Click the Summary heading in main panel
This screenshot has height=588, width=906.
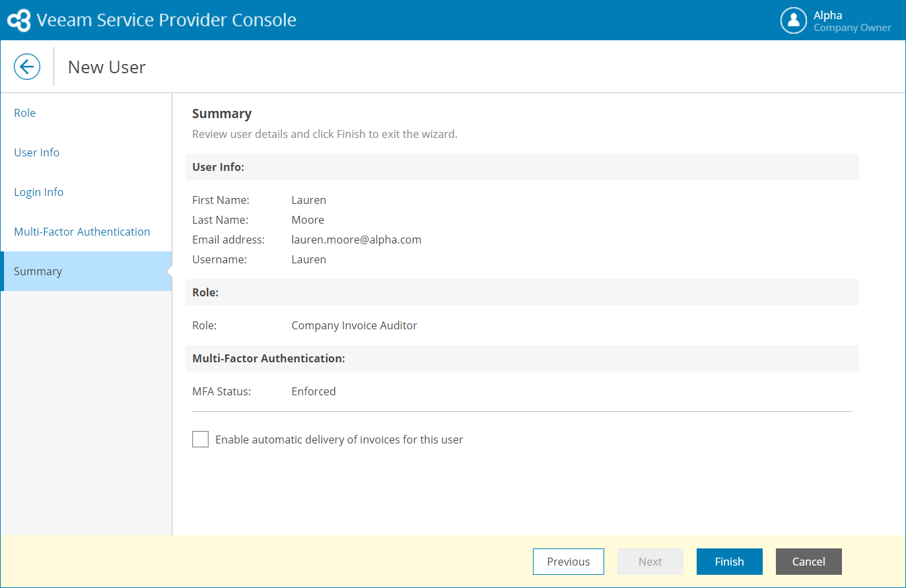coord(222,114)
